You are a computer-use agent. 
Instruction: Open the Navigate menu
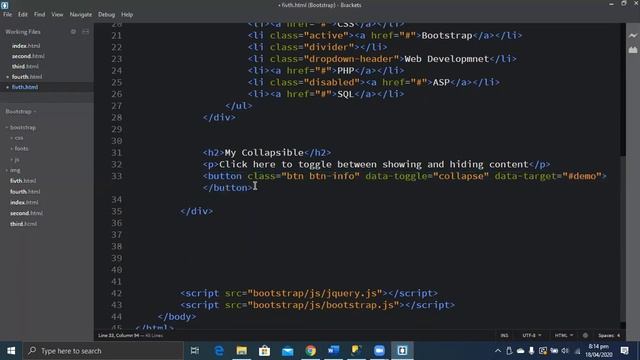coord(81,14)
